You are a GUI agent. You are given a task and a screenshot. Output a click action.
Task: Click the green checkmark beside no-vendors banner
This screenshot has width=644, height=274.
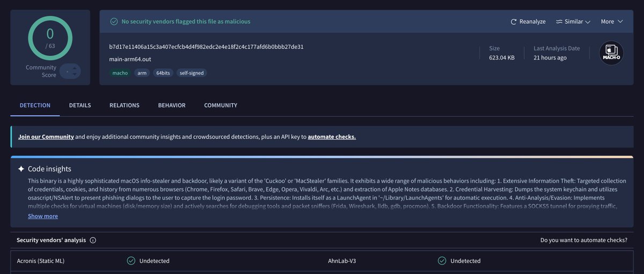coord(114,21)
